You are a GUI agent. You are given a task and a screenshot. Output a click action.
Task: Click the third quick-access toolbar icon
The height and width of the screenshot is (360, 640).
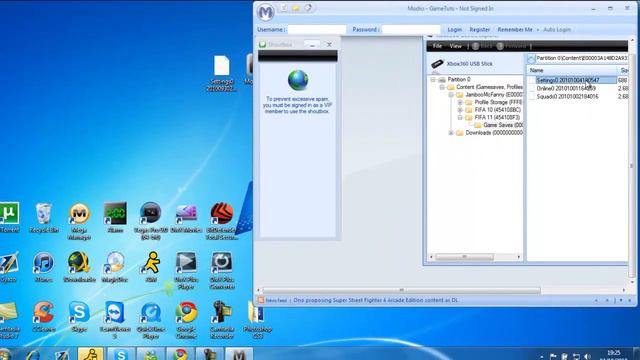coord(308,8)
